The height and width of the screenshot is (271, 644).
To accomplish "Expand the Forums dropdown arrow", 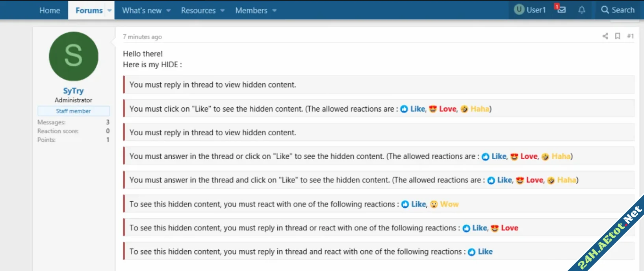I will tap(109, 11).
